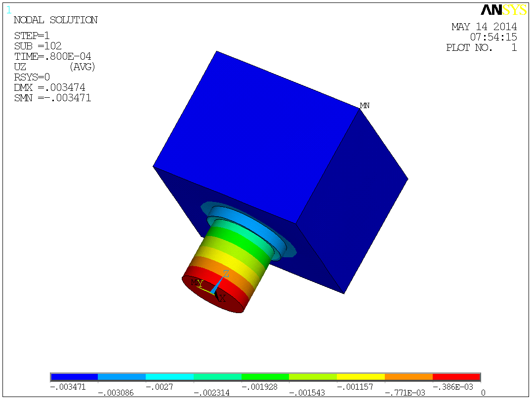This screenshot has width=532, height=400.
Task: Click the MN minimum marker on the cube
Action: [365, 106]
